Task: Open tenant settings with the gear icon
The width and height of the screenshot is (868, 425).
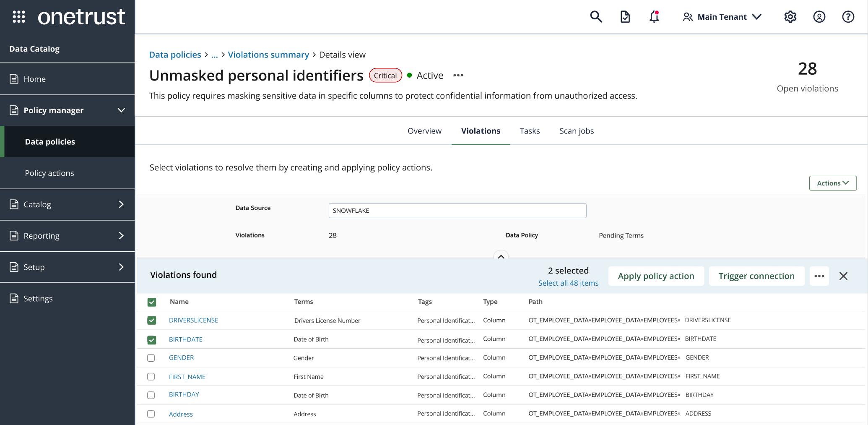Action: pyautogui.click(x=790, y=17)
